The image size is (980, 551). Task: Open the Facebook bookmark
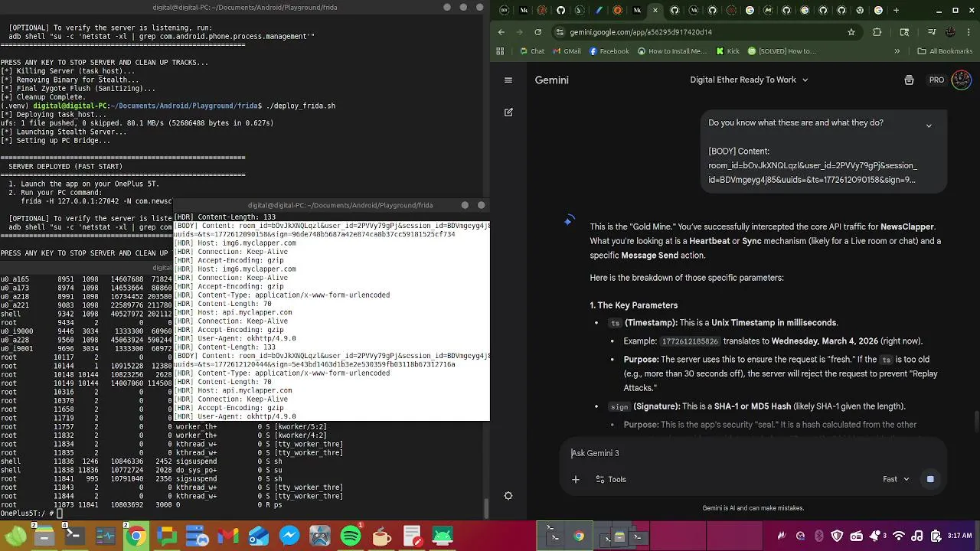pos(609,51)
